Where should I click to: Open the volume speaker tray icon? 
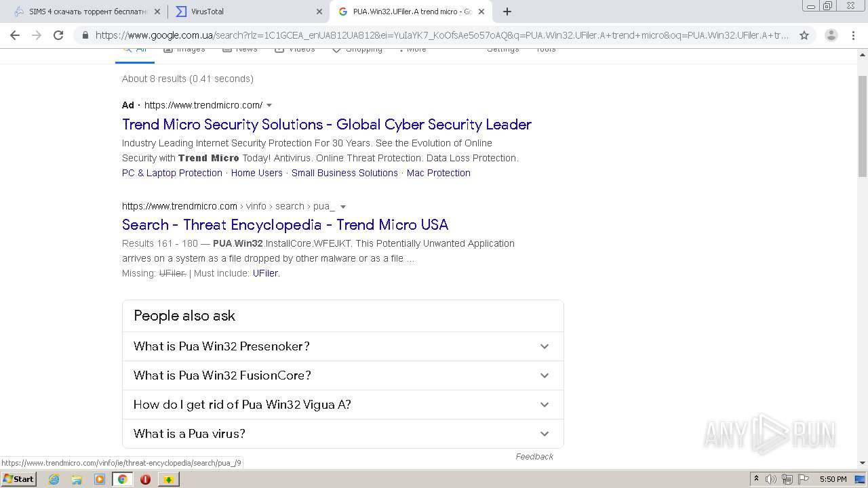coord(771,479)
